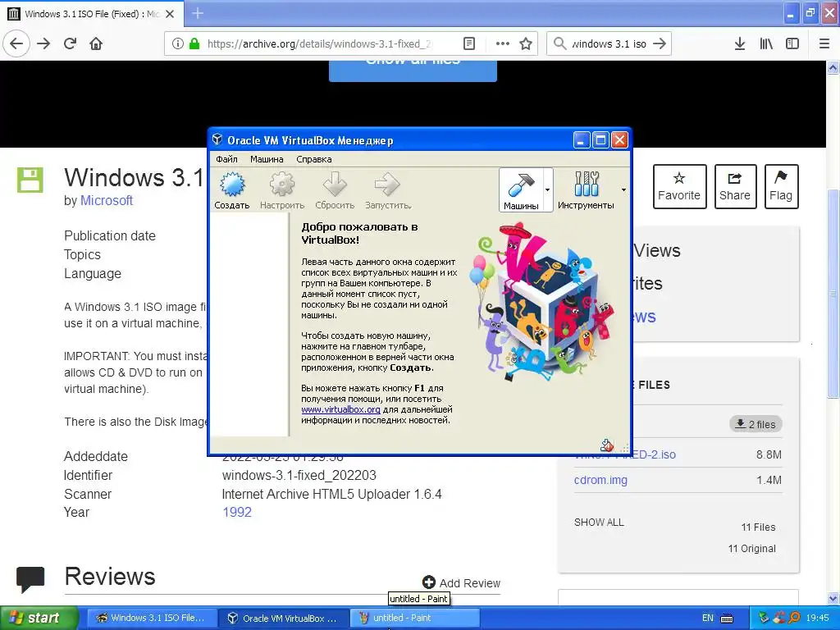Switch to Oracle VM VirtualBox taskbar item
Screen dimensions: 840x630
284,619
